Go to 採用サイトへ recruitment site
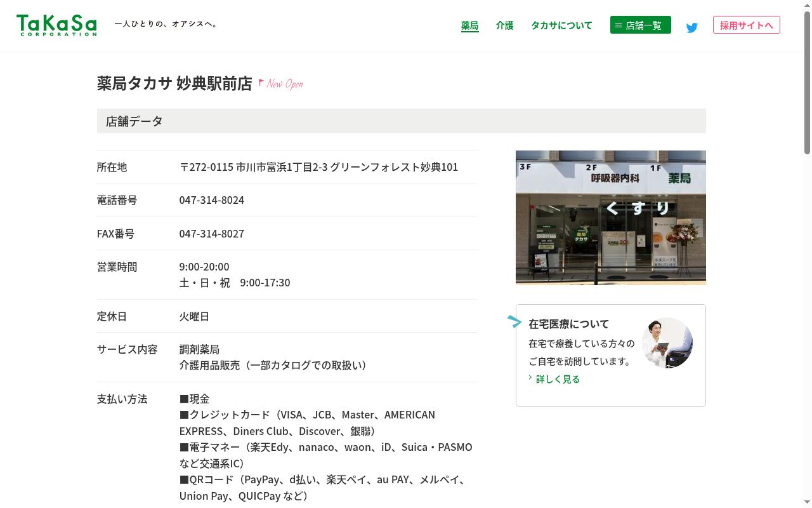 click(747, 25)
